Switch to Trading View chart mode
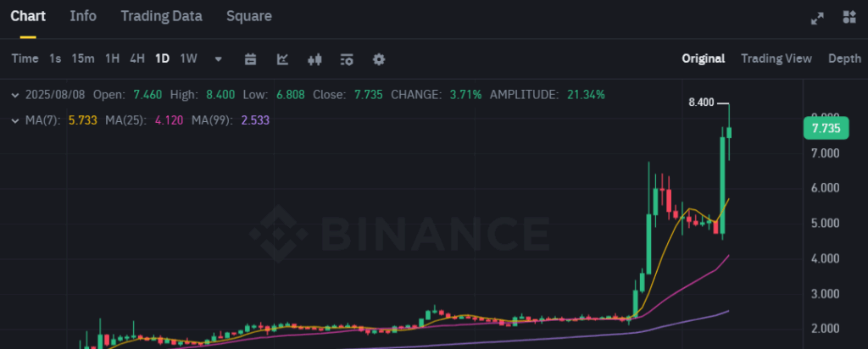868x349 pixels. coord(776,58)
